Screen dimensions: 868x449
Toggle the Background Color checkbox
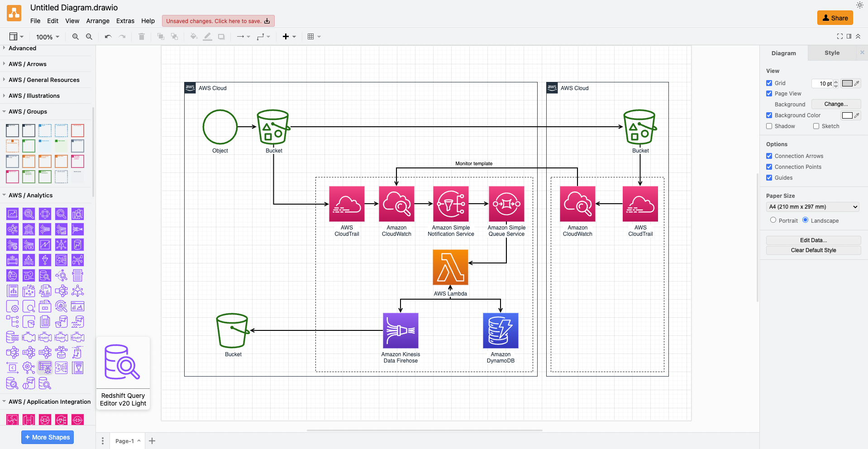(769, 115)
